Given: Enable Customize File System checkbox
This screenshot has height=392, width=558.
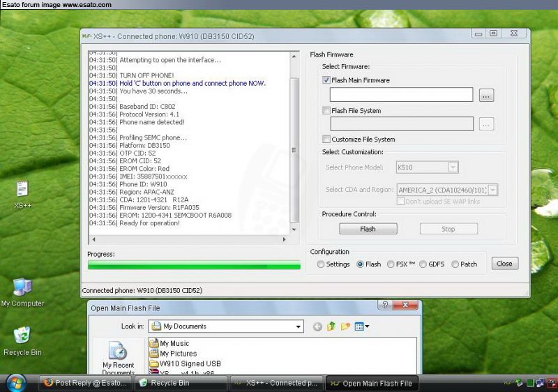Looking at the screenshot, I should pyautogui.click(x=326, y=139).
